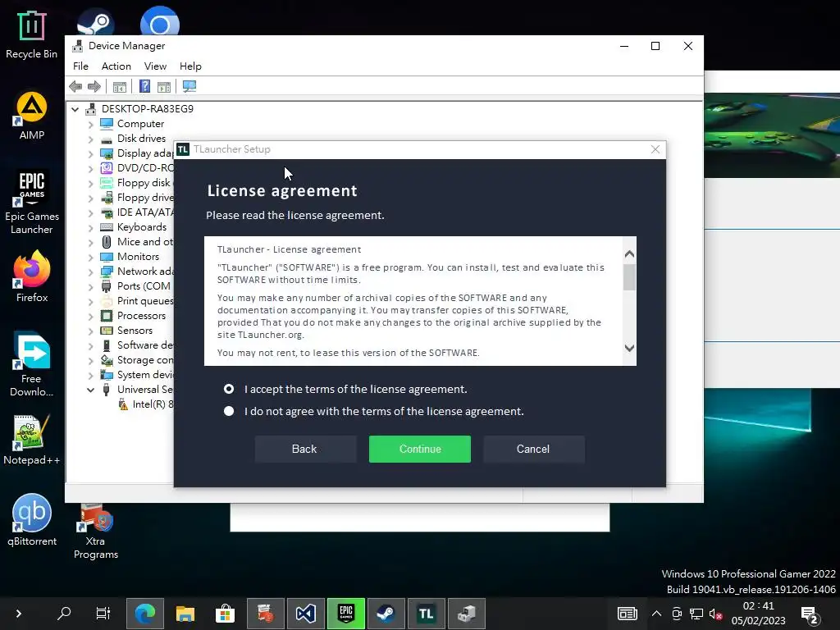Click Device Manager back arrow toolbar icon
This screenshot has width=840, height=630.
click(x=76, y=86)
